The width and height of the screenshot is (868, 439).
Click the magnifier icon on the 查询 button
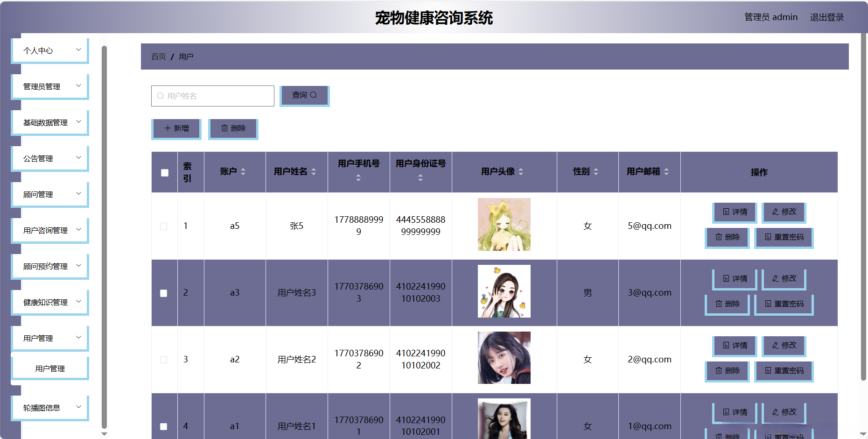[314, 95]
